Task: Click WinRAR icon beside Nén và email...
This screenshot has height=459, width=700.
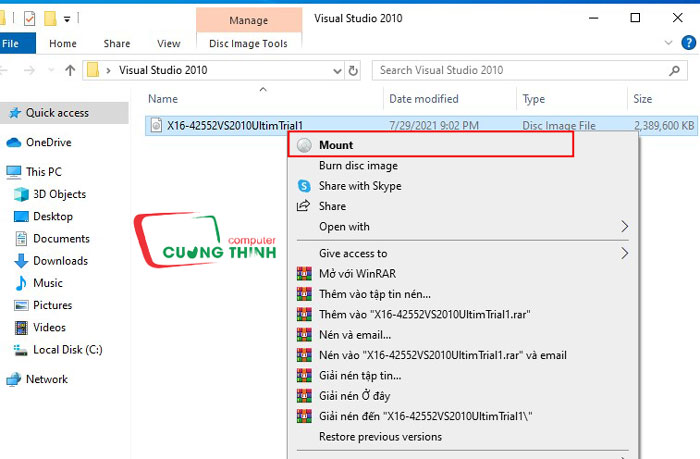Action: (304, 334)
